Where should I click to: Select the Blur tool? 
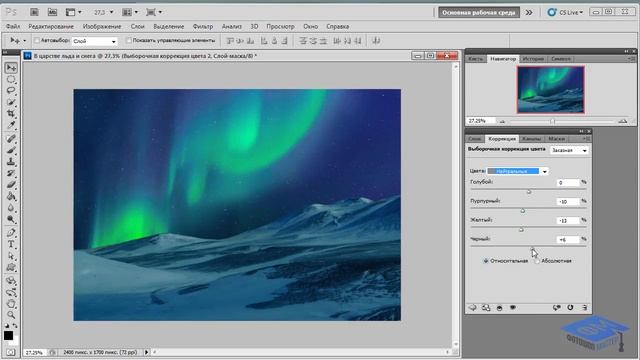(x=11, y=208)
